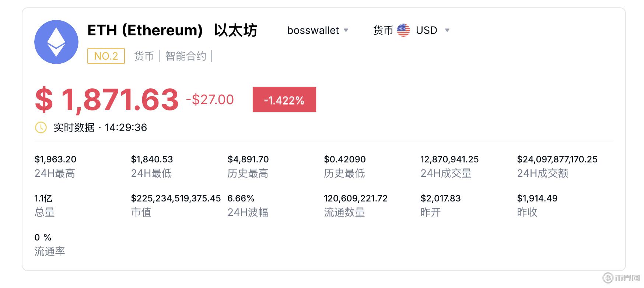Viewport: 644px width, 288px height.
Task: Click the clock icon beside 实时数据
Action: [x=41, y=127]
